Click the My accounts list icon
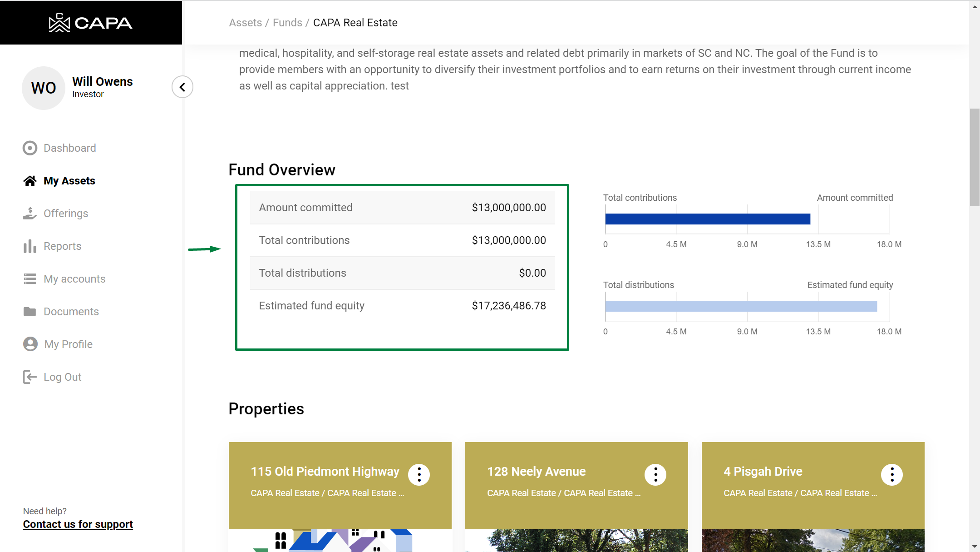The image size is (980, 552). (x=30, y=279)
